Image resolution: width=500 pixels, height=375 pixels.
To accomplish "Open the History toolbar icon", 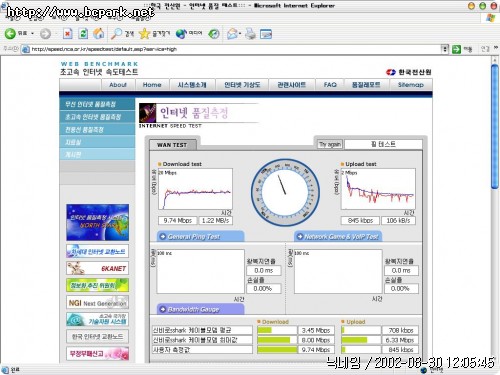I will (x=214, y=33).
